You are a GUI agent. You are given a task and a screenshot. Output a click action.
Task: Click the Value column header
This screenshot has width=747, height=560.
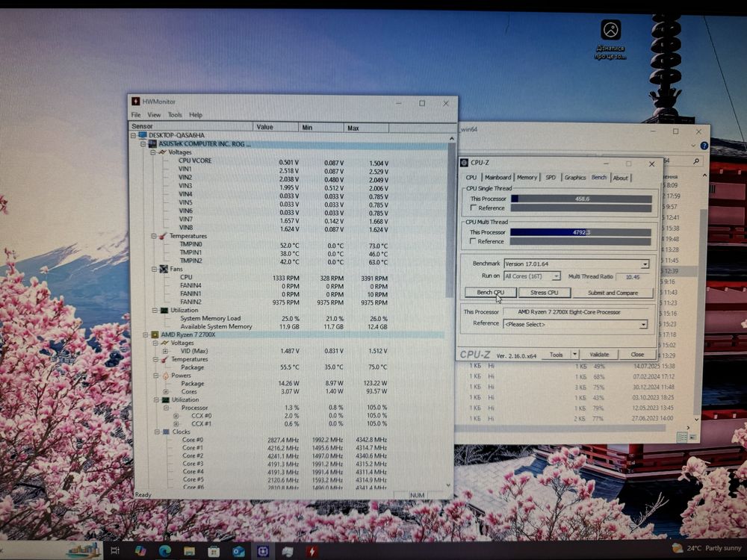coord(276,127)
